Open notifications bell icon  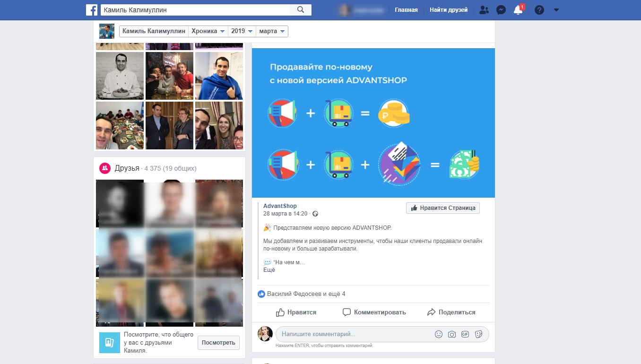[x=519, y=10]
